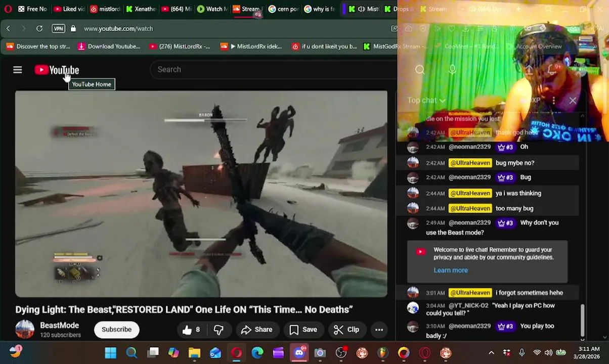Subscribe to the BeastMode channel
609x364 pixels.
point(116,330)
